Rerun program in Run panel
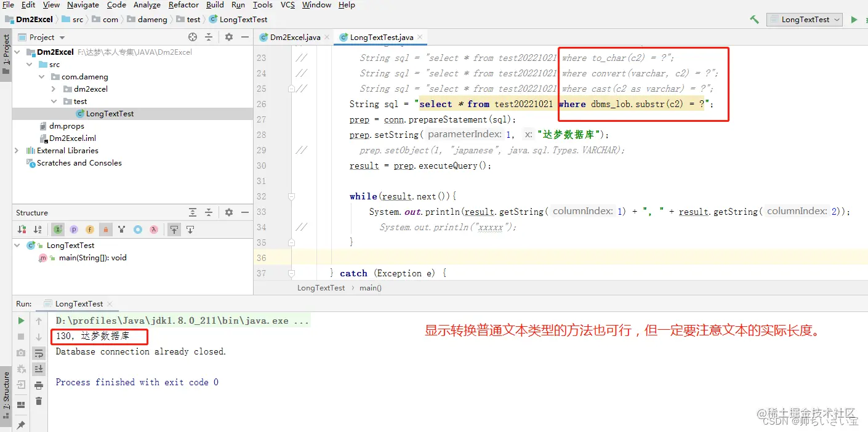 21,321
